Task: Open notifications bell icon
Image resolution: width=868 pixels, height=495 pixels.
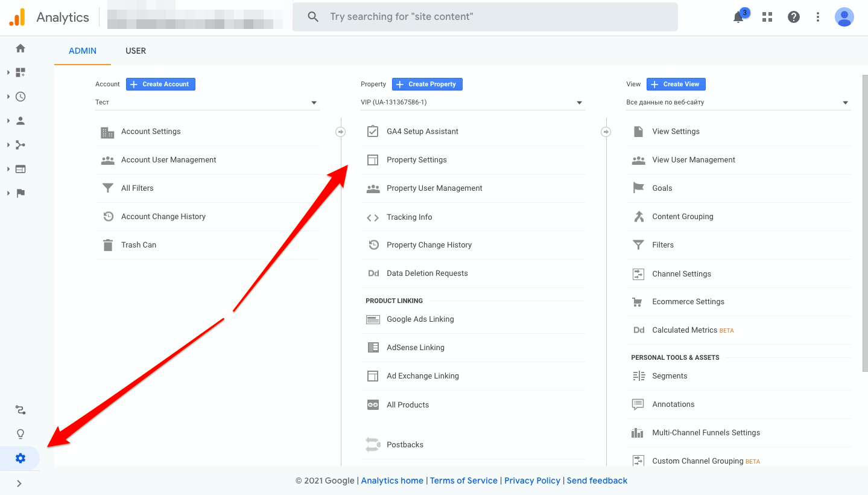Action: coord(738,17)
